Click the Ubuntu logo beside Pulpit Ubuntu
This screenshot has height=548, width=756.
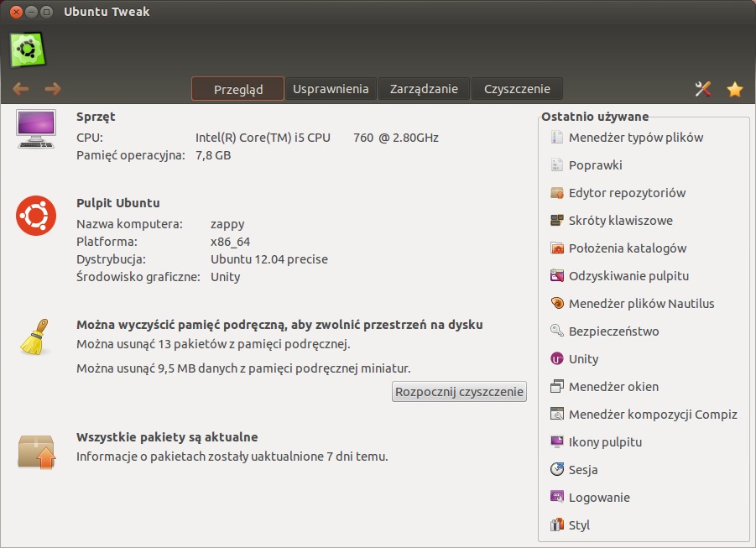[x=36, y=216]
